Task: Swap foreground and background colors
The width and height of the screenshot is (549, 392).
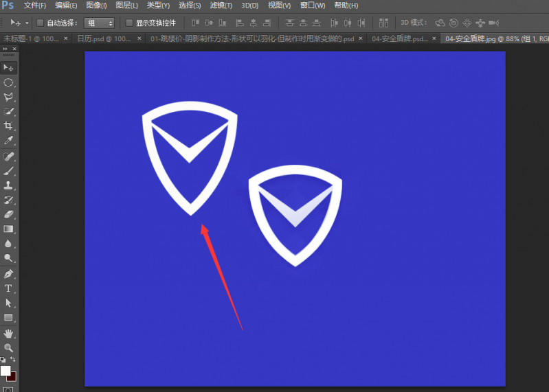Action: click(x=13, y=360)
